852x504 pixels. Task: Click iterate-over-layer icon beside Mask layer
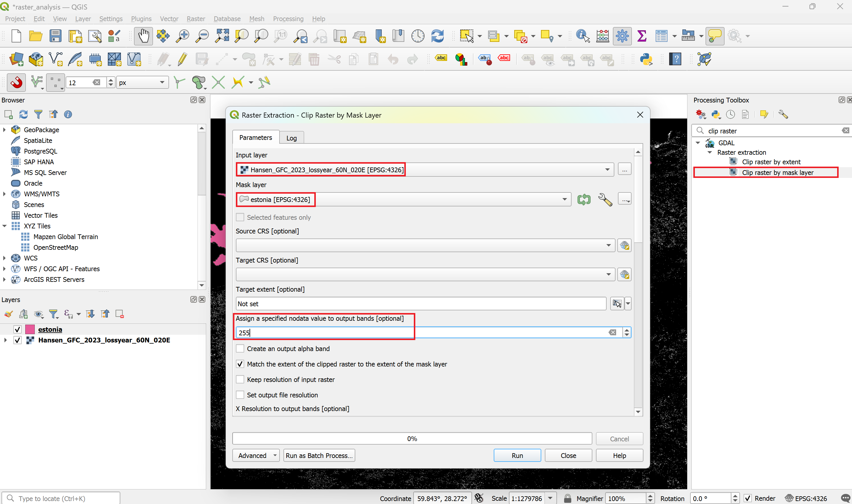tap(584, 199)
